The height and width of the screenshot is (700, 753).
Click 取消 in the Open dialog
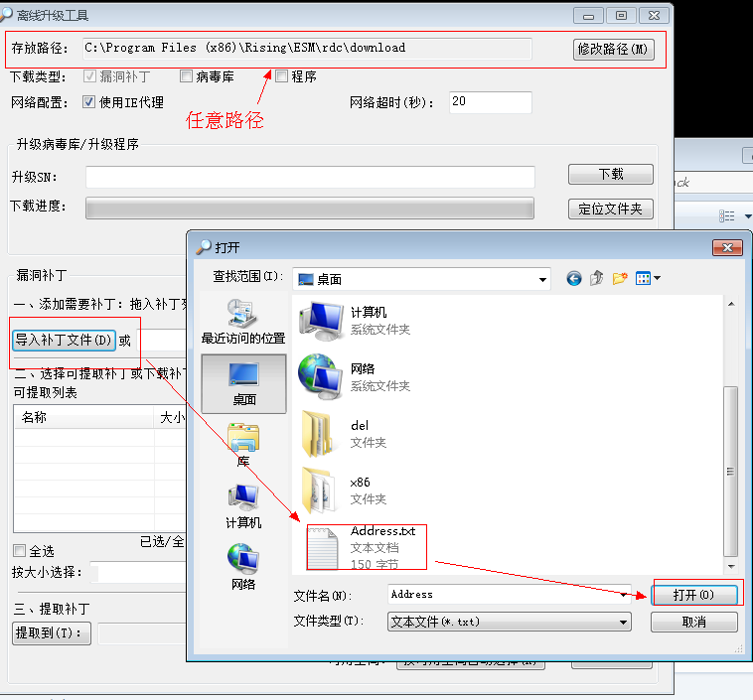click(x=694, y=623)
